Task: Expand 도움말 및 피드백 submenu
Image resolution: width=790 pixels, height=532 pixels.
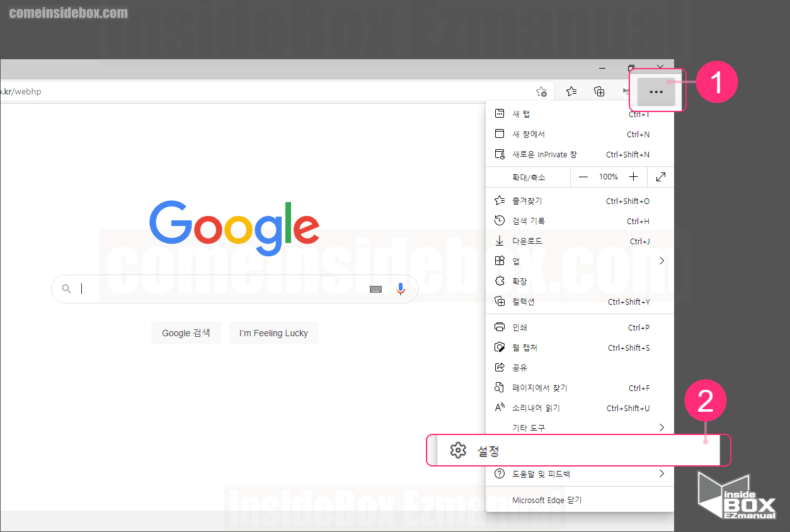Action: pyautogui.click(x=580, y=474)
